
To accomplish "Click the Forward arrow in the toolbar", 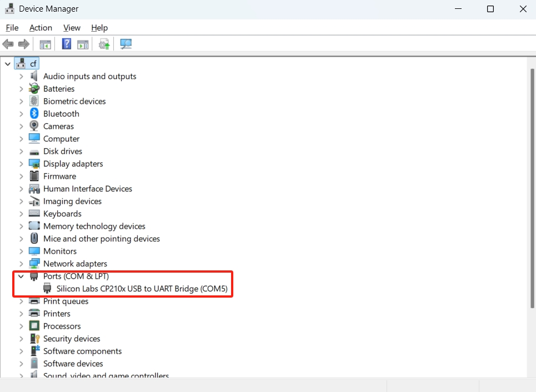I will click(x=24, y=44).
